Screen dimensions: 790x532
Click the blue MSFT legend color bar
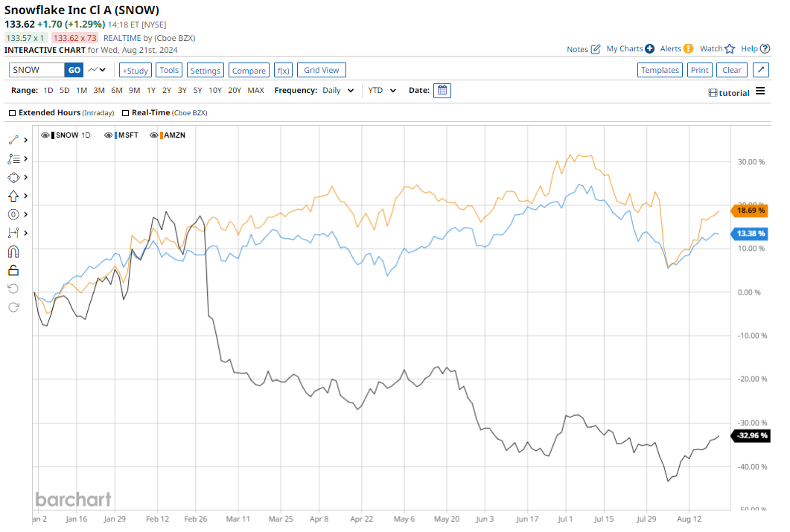116,135
